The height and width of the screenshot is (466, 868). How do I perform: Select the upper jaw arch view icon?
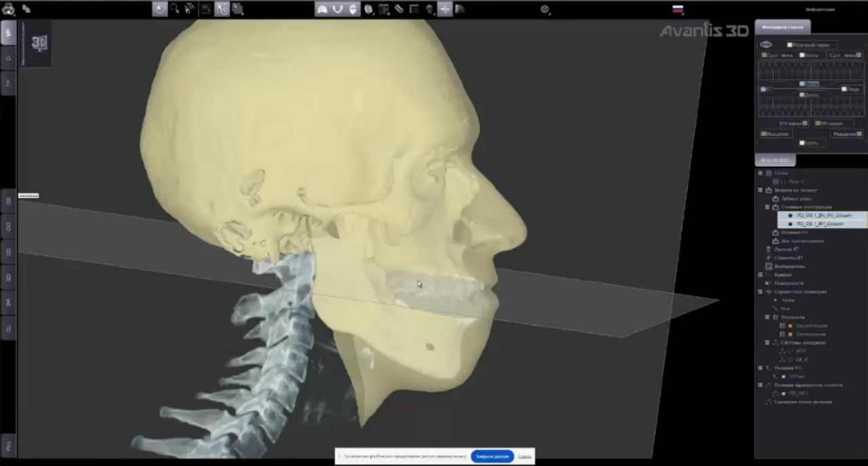[x=323, y=9]
